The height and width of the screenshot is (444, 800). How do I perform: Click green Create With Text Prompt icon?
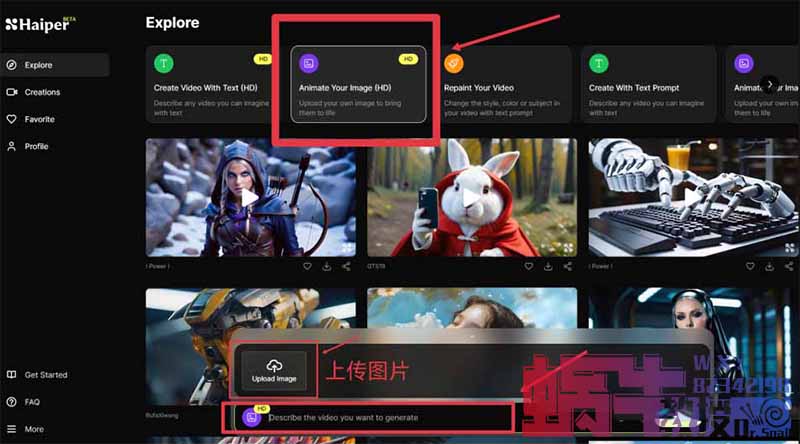(x=600, y=62)
